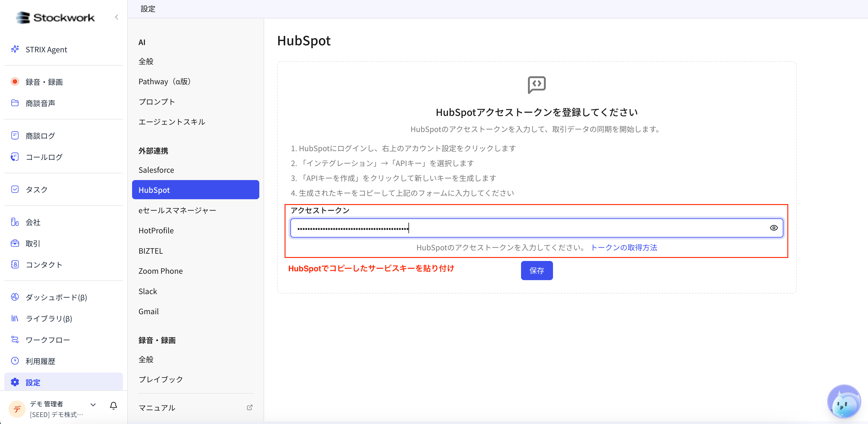Open the assistant mascot chat bubble
The image size is (868, 424).
coord(844,402)
